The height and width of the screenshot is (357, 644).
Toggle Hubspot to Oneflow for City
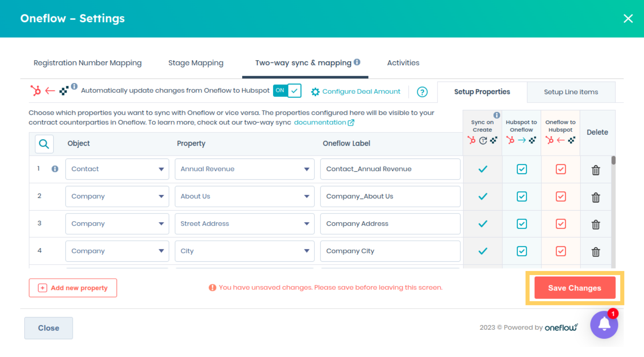522,251
